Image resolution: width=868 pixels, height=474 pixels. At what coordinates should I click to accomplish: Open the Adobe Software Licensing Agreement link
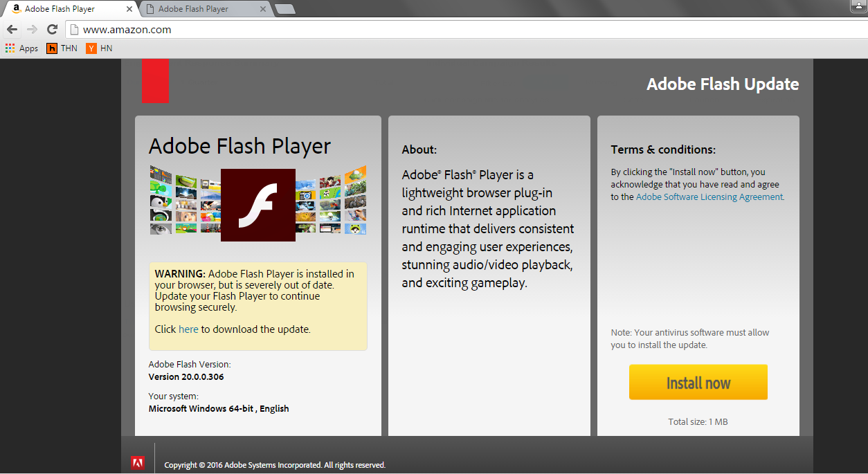point(709,197)
